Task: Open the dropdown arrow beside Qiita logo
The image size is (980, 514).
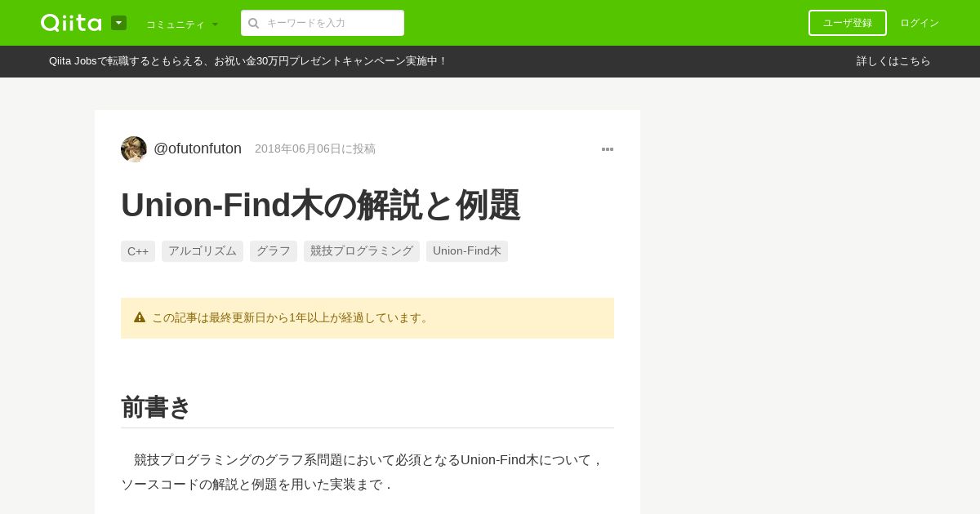Action: click(118, 23)
